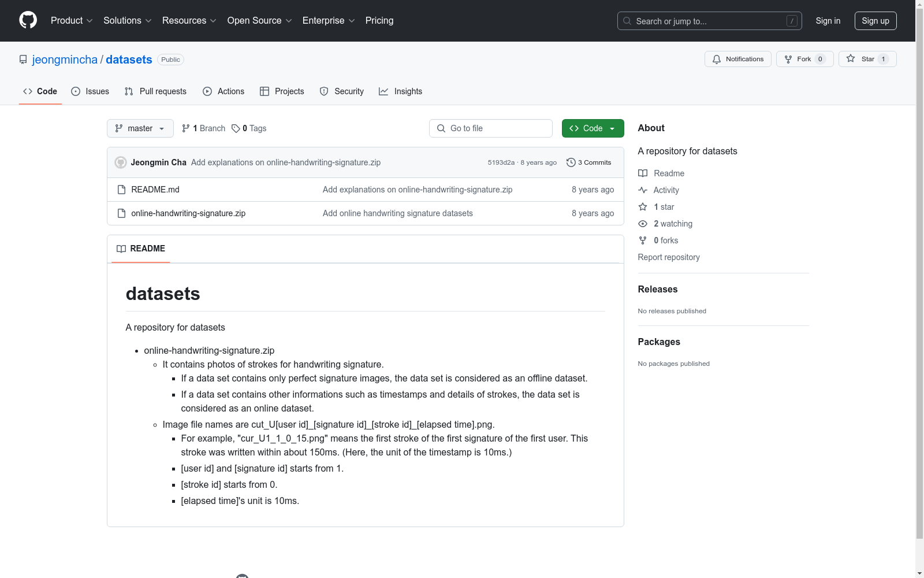
Task: Click the Activity pulse icon
Action: tap(643, 190)
